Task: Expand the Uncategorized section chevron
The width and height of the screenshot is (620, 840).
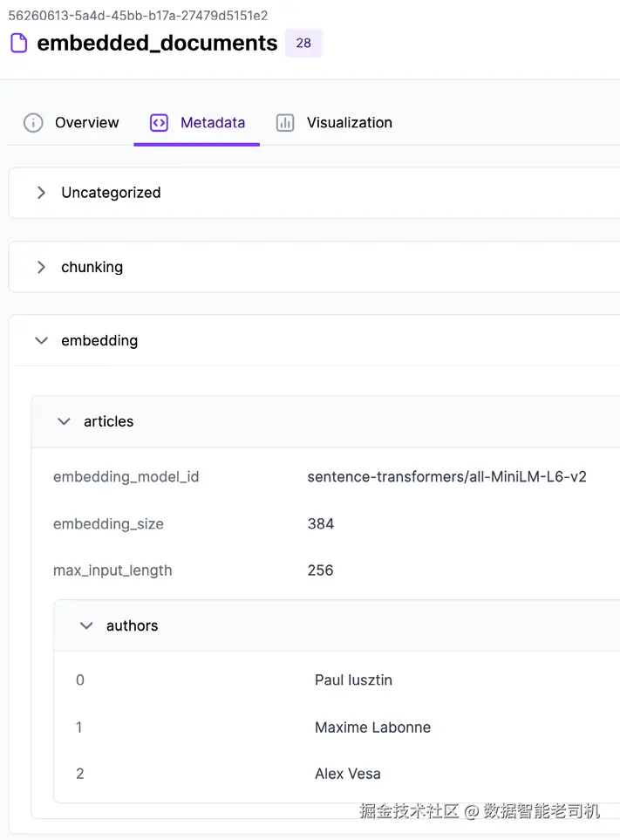Action: (41, 193)
